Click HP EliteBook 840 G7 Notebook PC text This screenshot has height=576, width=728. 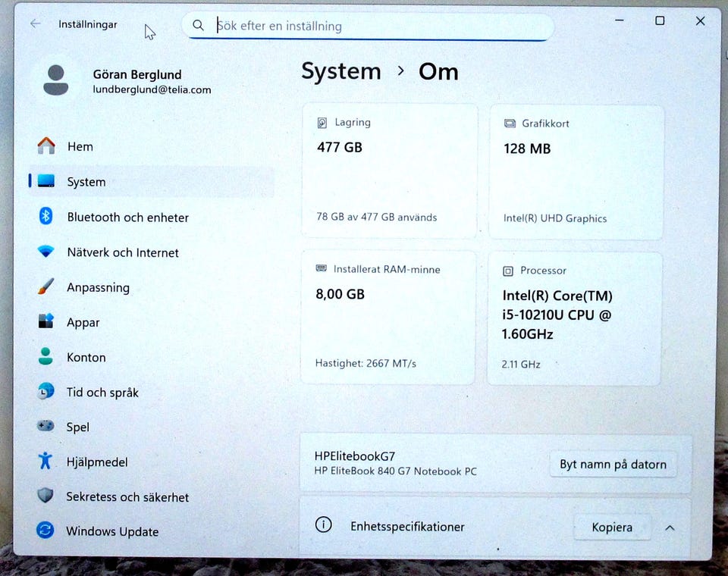(396, 471)
